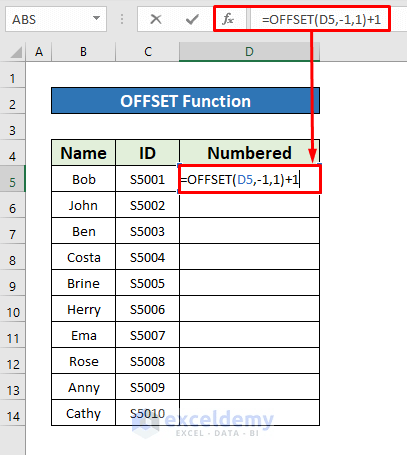
Task: Select column A header
Action: coord(39,52)
